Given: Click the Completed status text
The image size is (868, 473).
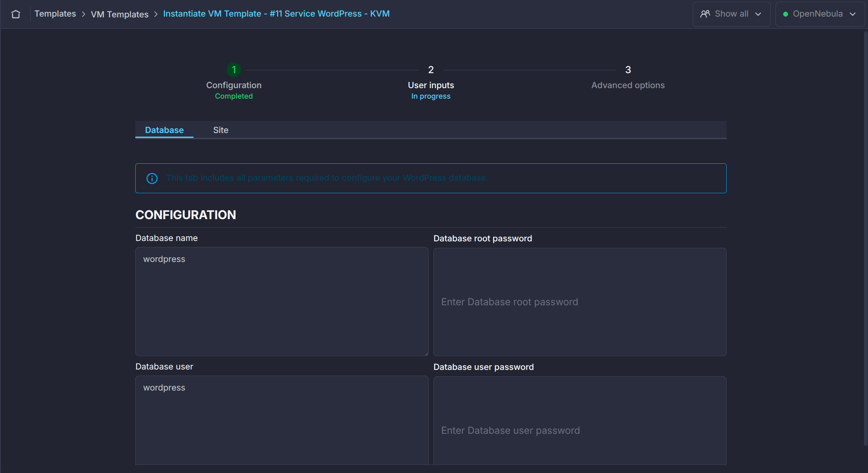Looking at the screenshot, I should click(x=234, y=96).
